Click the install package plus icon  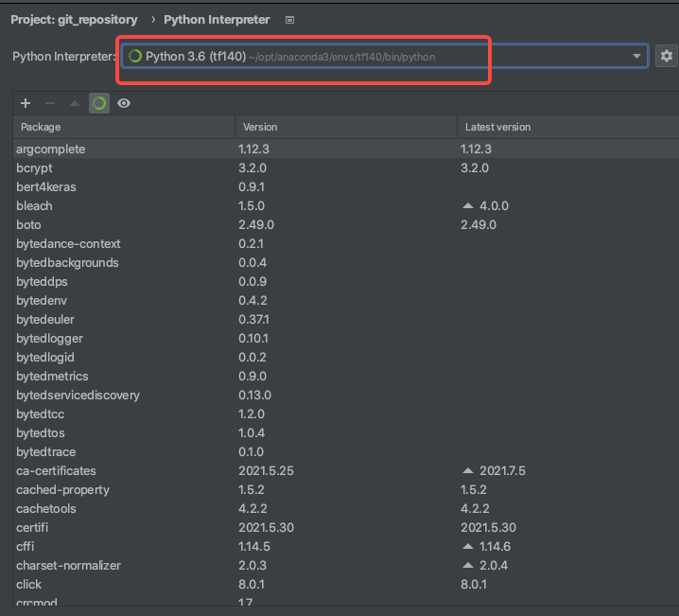coord(26,103)
